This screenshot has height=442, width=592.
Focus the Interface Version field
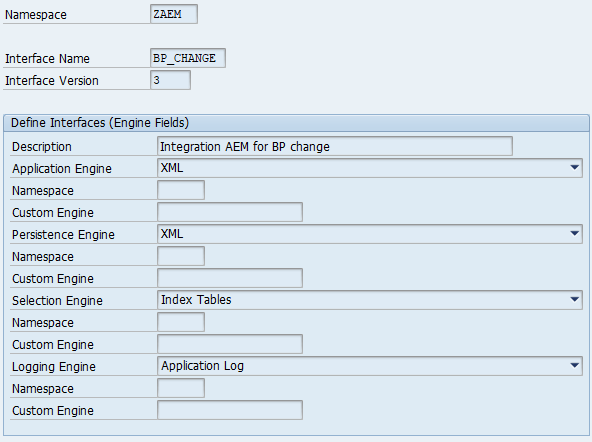pos(170,80)
